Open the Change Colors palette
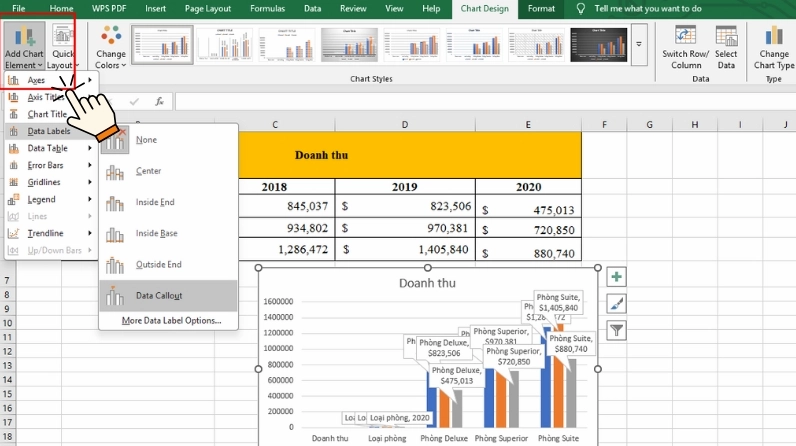 111,47
